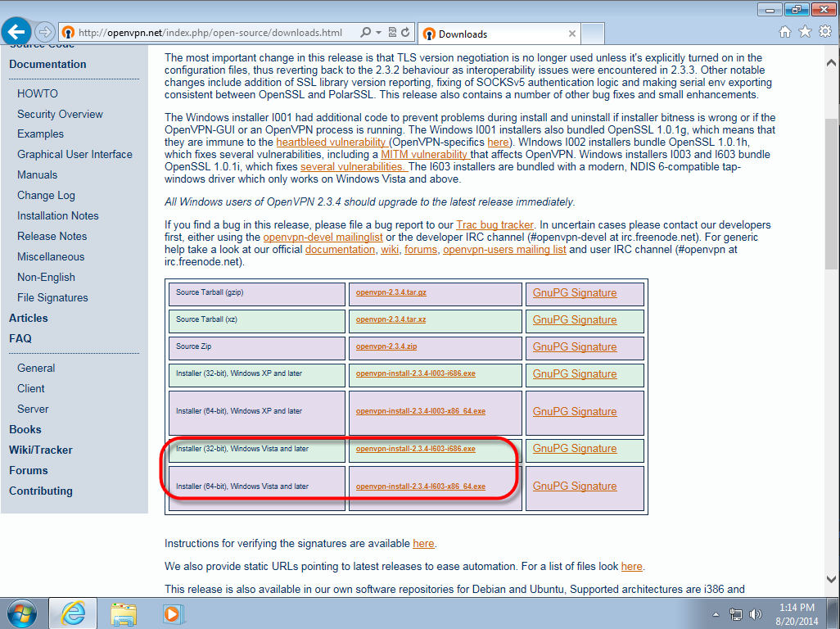
Task: Download openvpn-install-2.3.4-I003-i686.exe
Action: click(415, 373)
